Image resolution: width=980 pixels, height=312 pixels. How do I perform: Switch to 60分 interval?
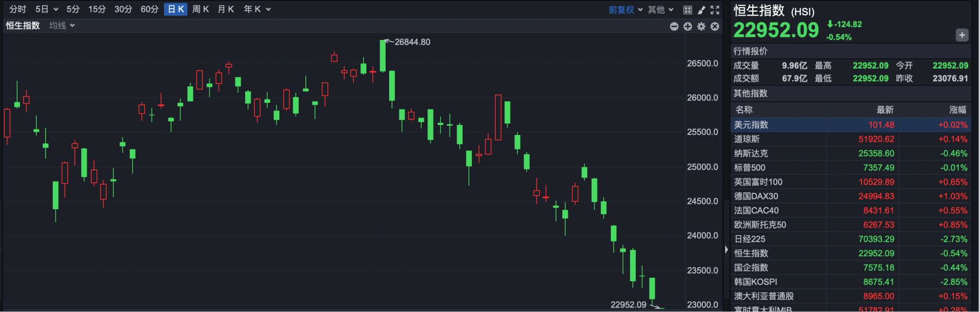pyautogui.click(x=150, y=9)
